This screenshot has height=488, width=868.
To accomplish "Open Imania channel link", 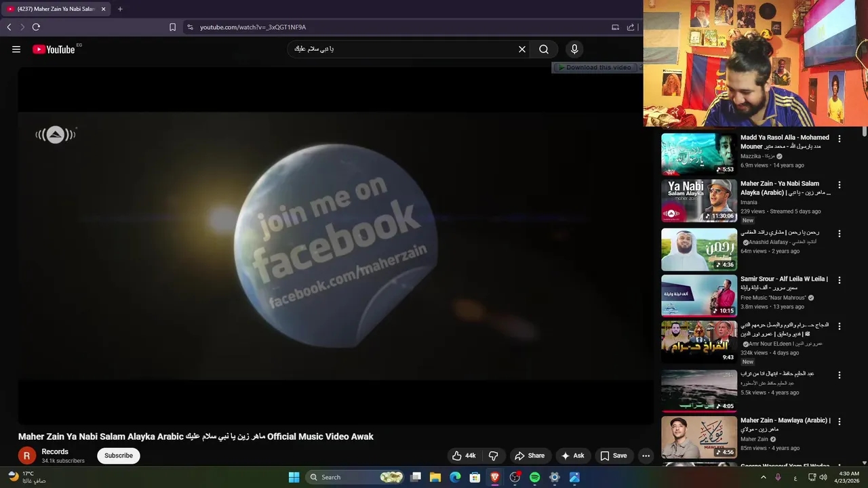I will (749, 202).
